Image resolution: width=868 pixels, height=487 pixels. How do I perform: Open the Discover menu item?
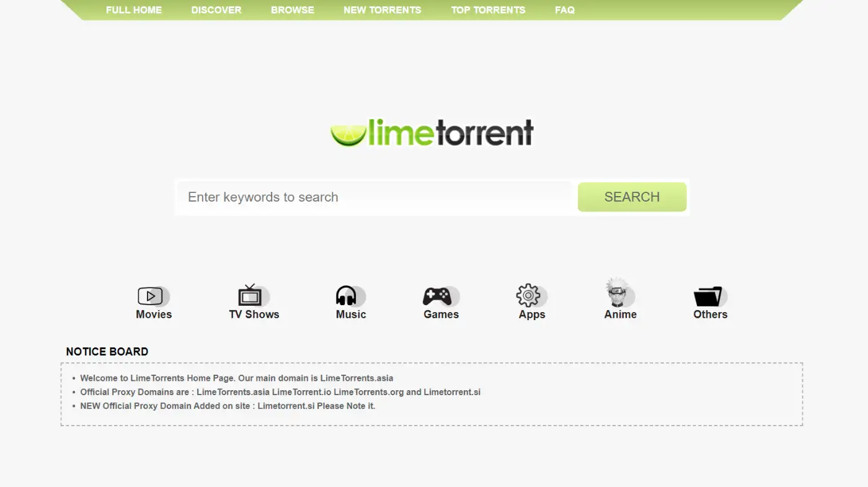click(216, 10)
